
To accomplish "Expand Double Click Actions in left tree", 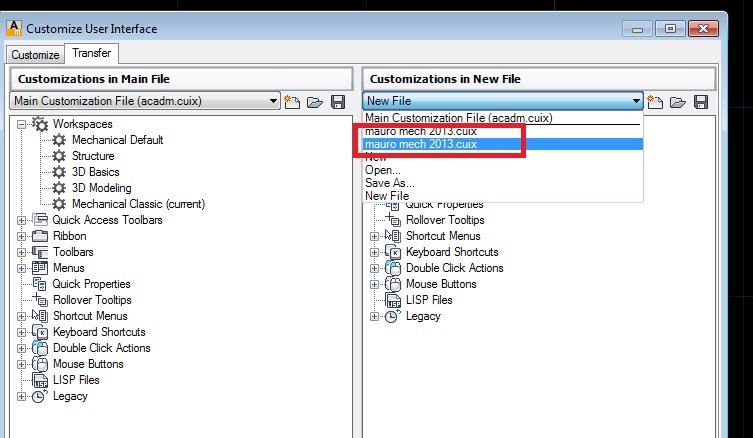I will (21, 348).
